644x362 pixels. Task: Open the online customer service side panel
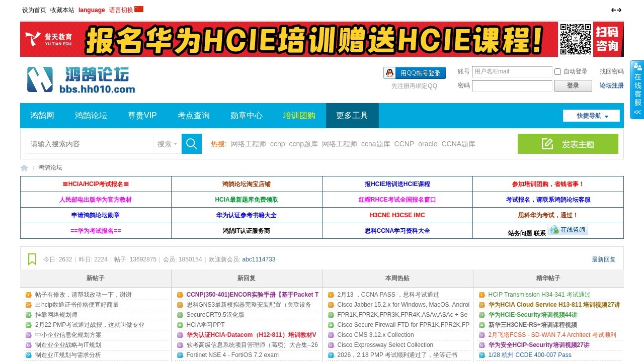click(637, 90)
